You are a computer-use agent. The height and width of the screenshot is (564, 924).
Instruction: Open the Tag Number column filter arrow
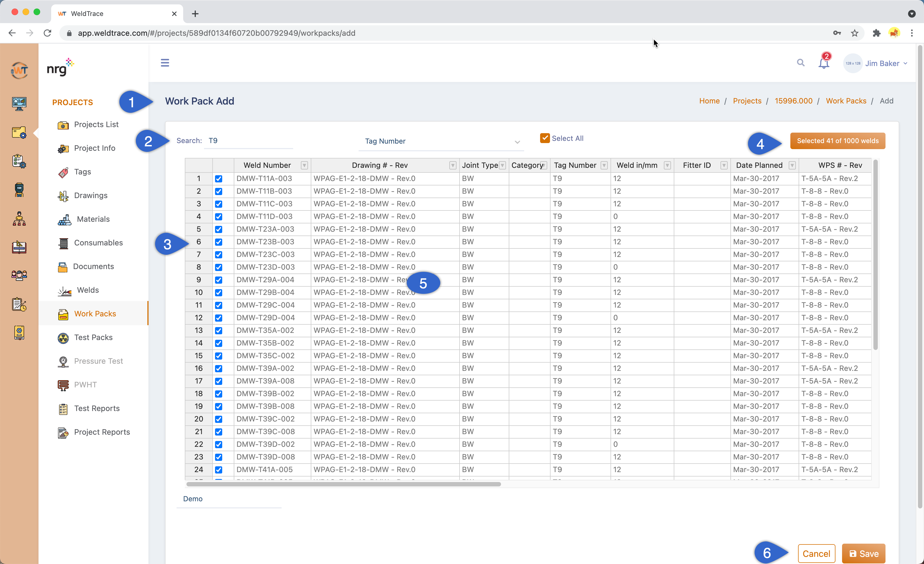604,165
